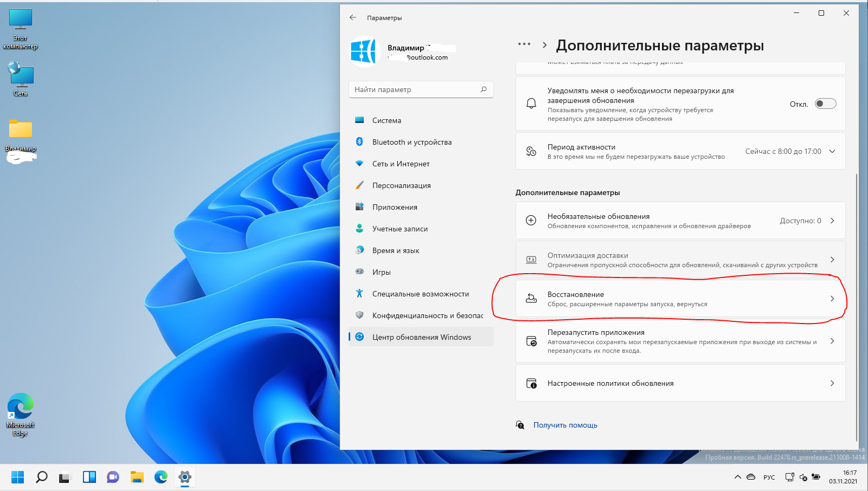Open the Восстановление recovery entry

coord(680,299)
